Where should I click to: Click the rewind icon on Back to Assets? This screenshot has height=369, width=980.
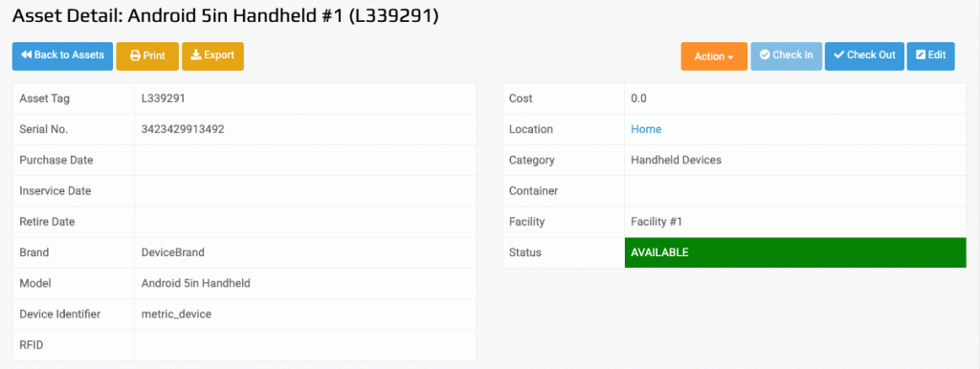pyautogui.click(x=26, y=54)
